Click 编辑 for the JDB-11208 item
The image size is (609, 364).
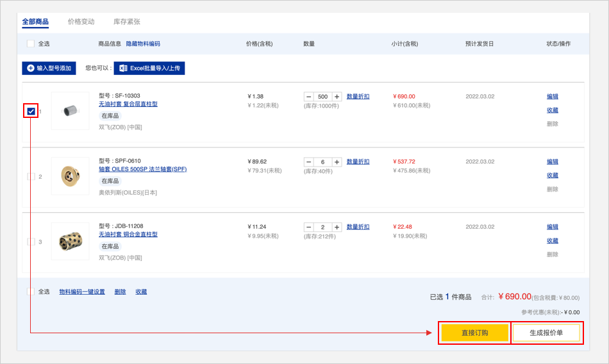(552, 227)
